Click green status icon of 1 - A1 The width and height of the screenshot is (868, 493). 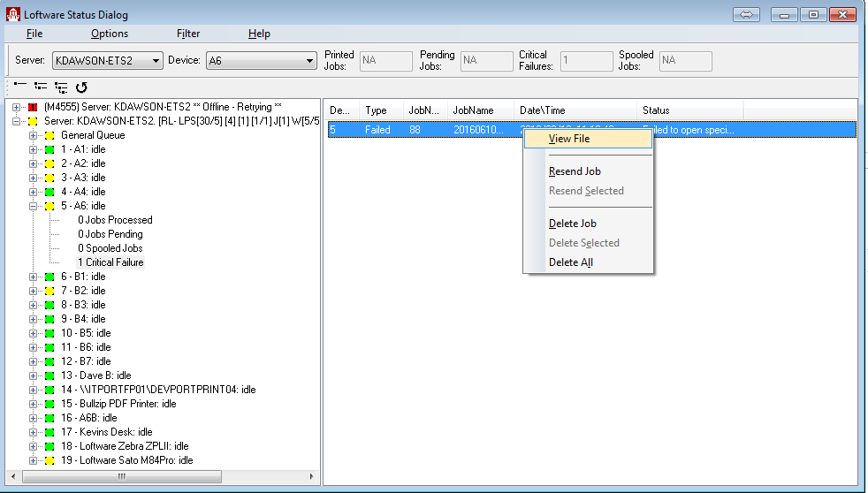[x=49, y=150]
